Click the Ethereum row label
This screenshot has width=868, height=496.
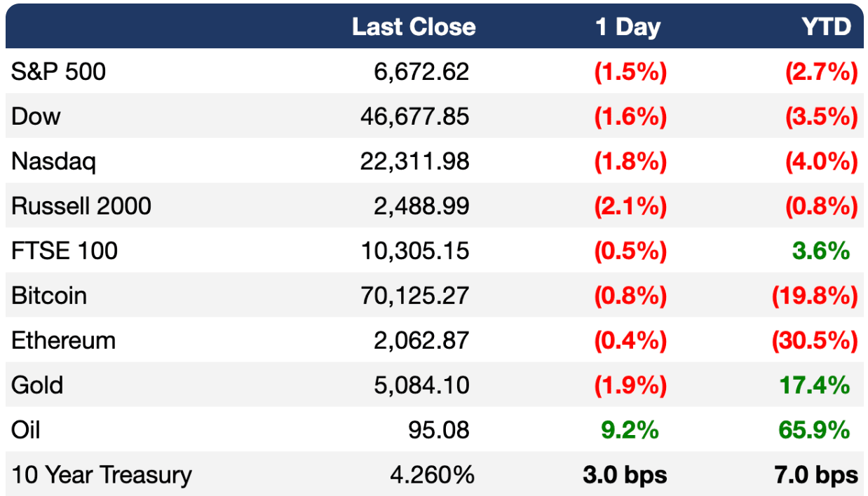[x=64, y=340]
